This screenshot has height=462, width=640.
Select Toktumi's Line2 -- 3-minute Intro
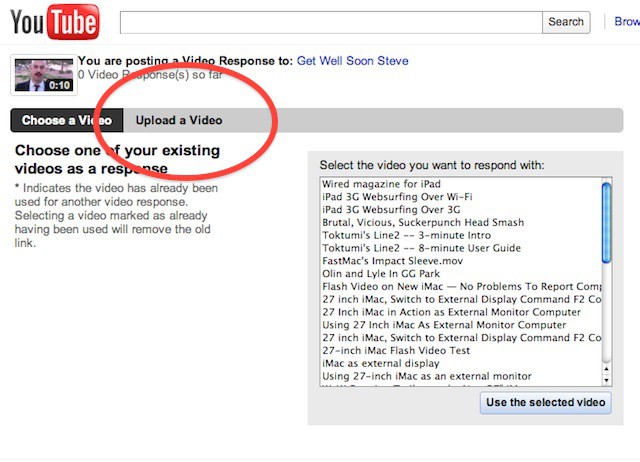tap(460, 235)
